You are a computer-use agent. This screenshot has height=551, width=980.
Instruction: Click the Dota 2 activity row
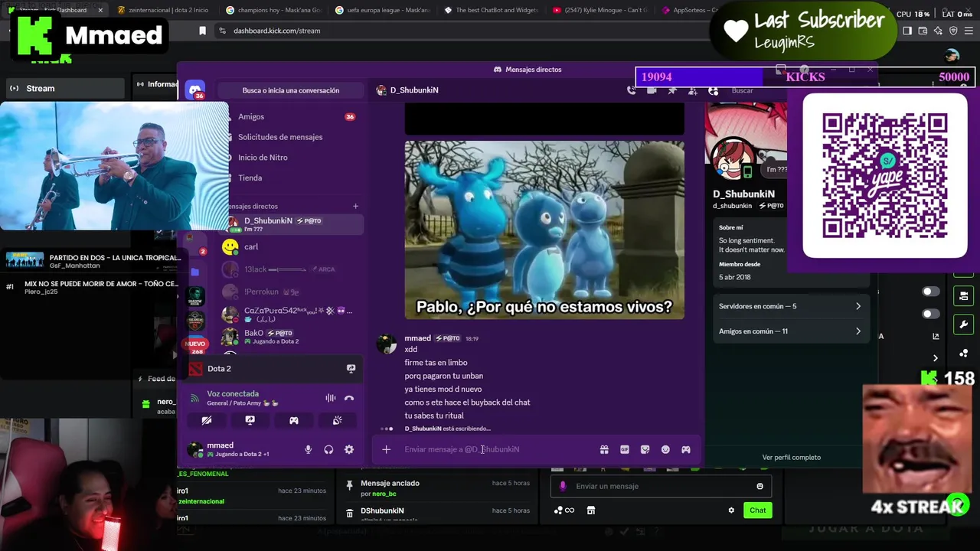pos(272,368)
